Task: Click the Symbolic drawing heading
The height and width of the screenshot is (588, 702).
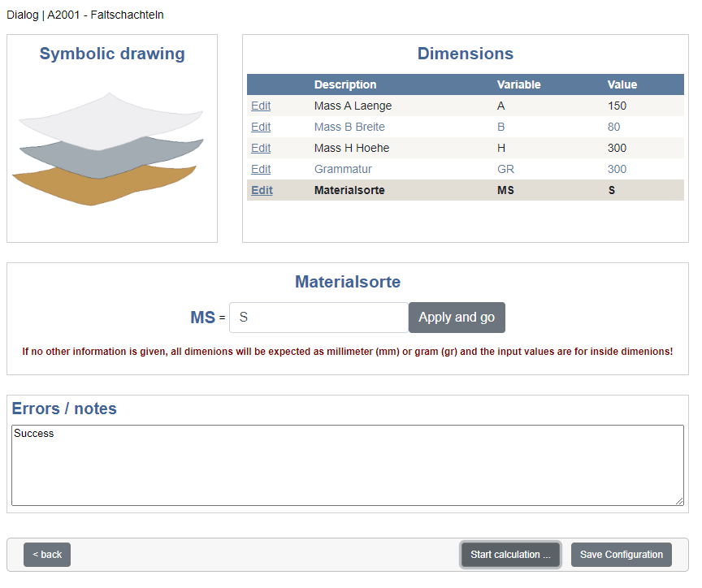Action: pos(112,54)
